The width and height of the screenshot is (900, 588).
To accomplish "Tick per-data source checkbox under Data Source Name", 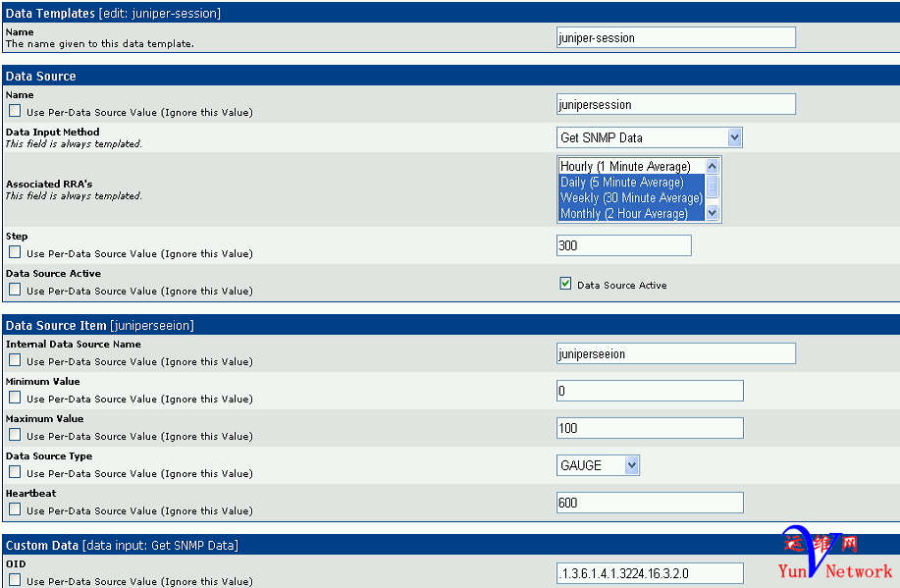I will click(15, 111).
